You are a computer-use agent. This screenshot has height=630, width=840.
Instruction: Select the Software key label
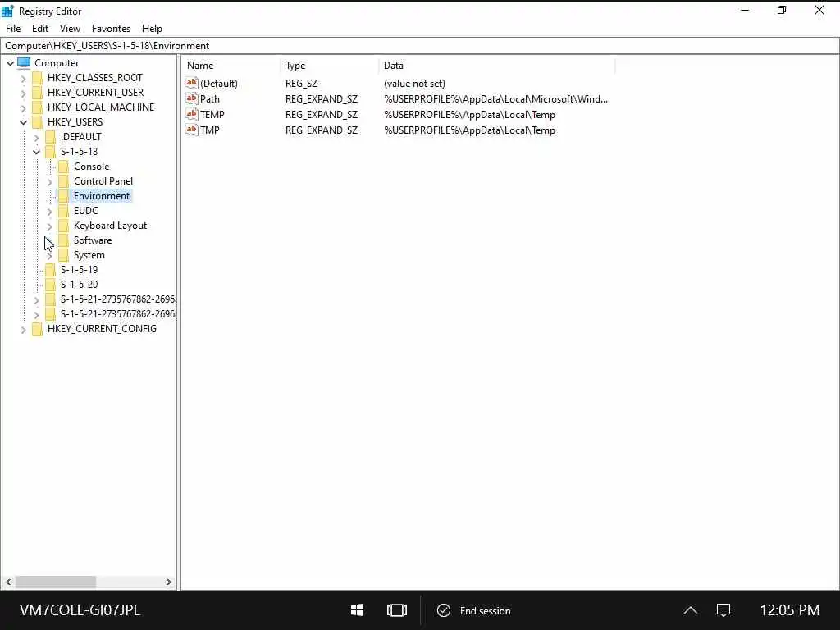(93, 240)
